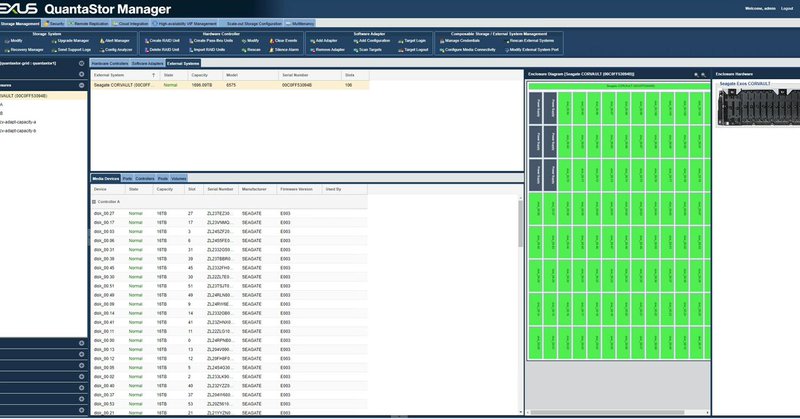Open Manage Credentials
Image resolution: width=800 pixels, height=419 pixels.
(x=459, y=41)
